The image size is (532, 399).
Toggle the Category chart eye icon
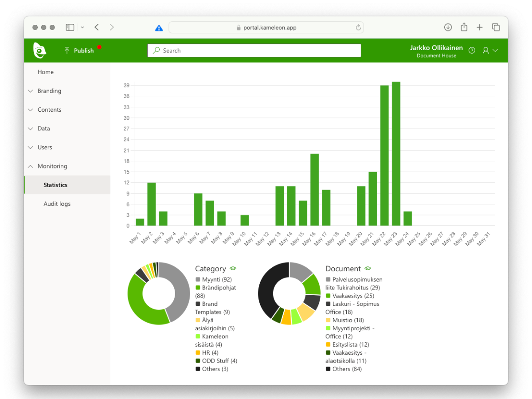[233, 268]
